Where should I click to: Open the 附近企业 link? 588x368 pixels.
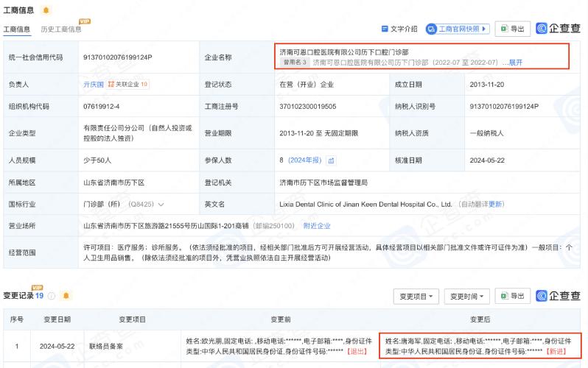[317, 226]
